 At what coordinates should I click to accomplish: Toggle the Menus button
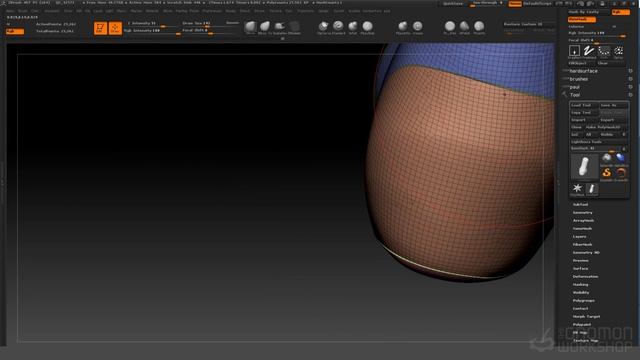[515, 4]
